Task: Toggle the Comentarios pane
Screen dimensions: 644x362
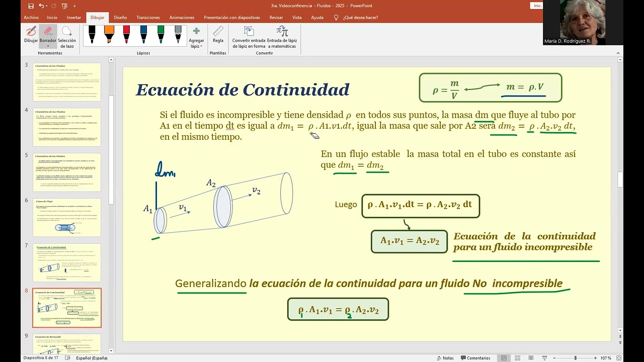Action: click(x=475, y=358)
